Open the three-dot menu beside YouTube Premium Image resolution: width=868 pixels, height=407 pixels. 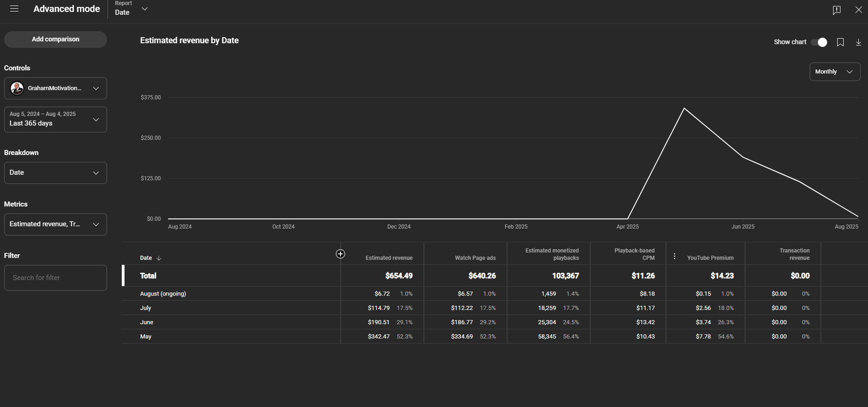[675, 256]
